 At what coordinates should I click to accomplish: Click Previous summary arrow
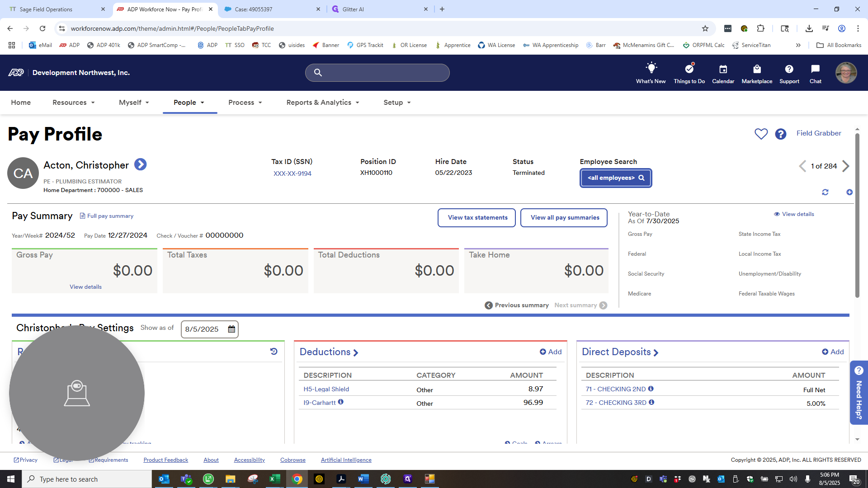tap(489, 305)
